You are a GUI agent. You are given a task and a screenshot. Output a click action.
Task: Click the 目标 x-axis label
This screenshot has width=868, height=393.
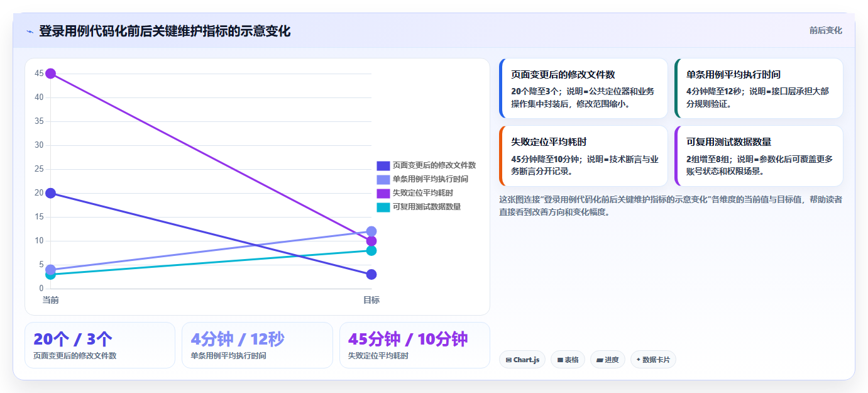[x=371, y=300]
